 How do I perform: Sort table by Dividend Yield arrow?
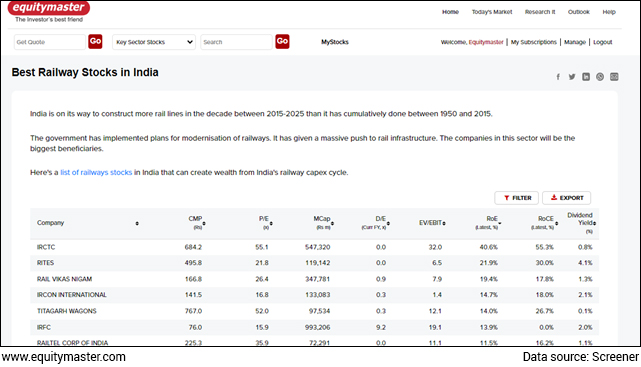pos(594,223)
